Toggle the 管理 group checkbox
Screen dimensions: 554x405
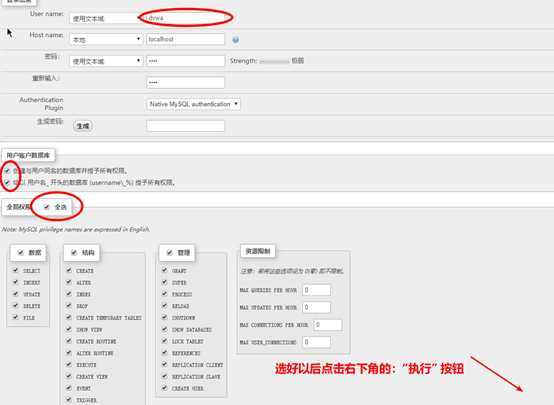[170, 252]
